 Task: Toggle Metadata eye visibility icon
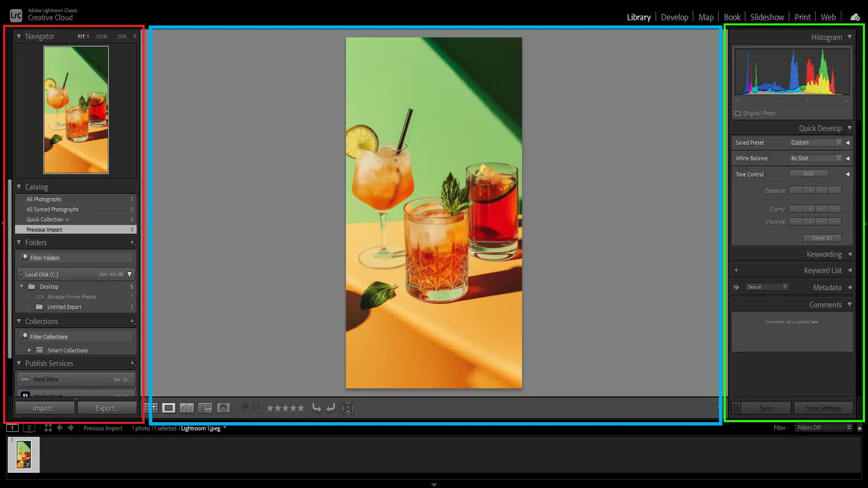click(736, 287)
